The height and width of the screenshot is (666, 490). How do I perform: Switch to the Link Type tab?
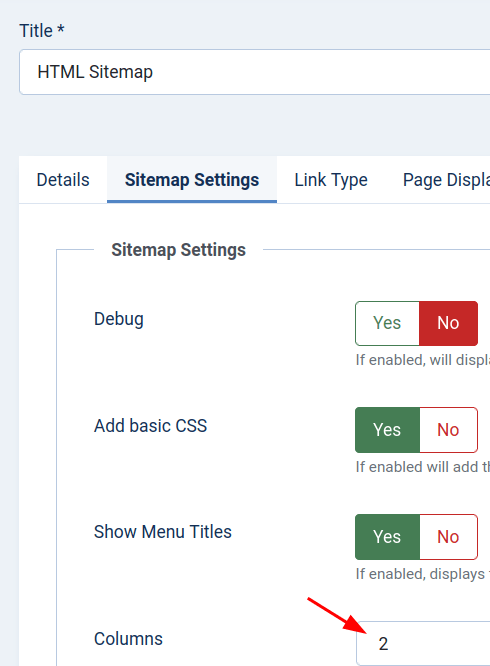331,180
